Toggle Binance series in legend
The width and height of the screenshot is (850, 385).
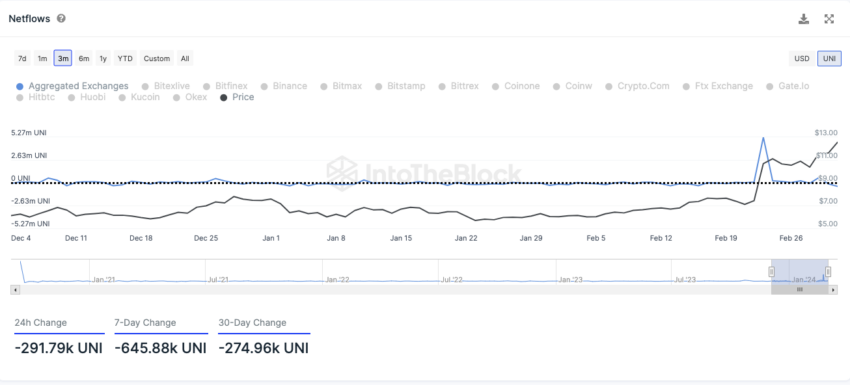coord(284,86)
